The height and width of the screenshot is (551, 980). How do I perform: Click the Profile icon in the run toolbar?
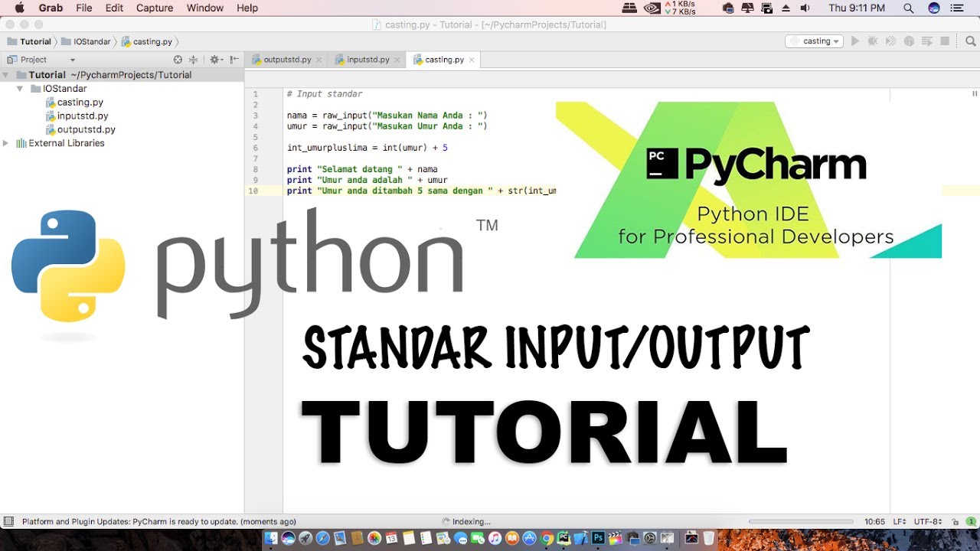(x=909, y=41)
